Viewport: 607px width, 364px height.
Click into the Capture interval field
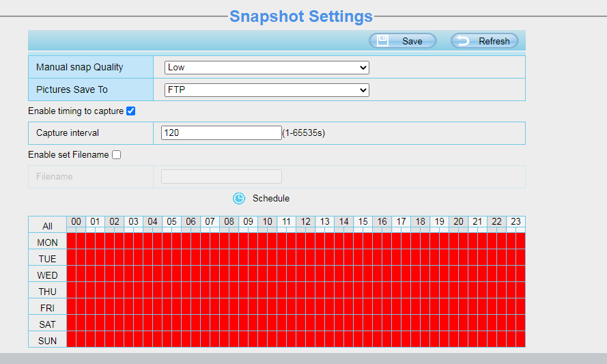(x=221, y=132)
